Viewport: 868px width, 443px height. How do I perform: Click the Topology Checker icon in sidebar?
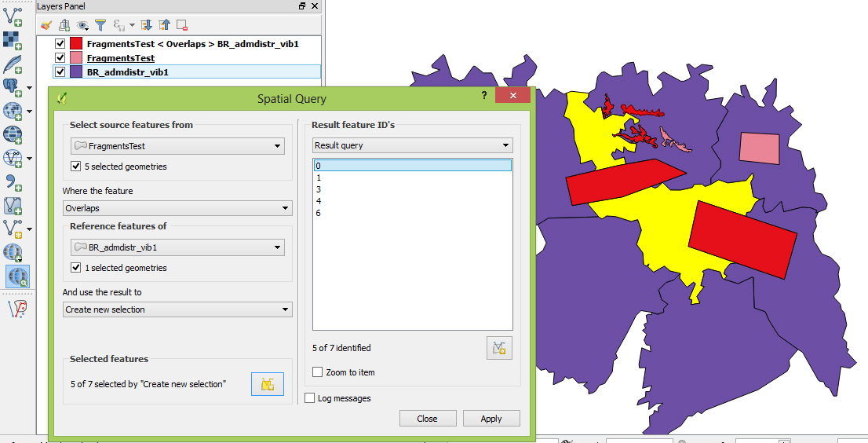tap(16, 309)
